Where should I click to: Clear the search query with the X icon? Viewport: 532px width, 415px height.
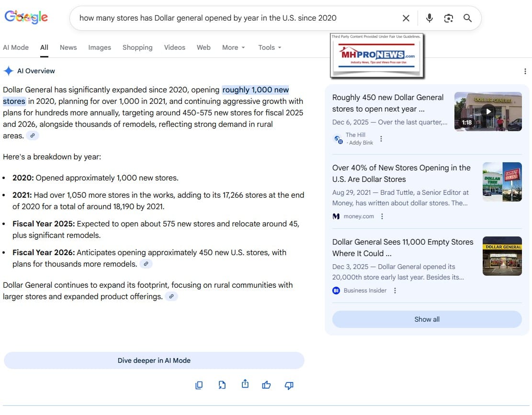click(x=406, y=18)
